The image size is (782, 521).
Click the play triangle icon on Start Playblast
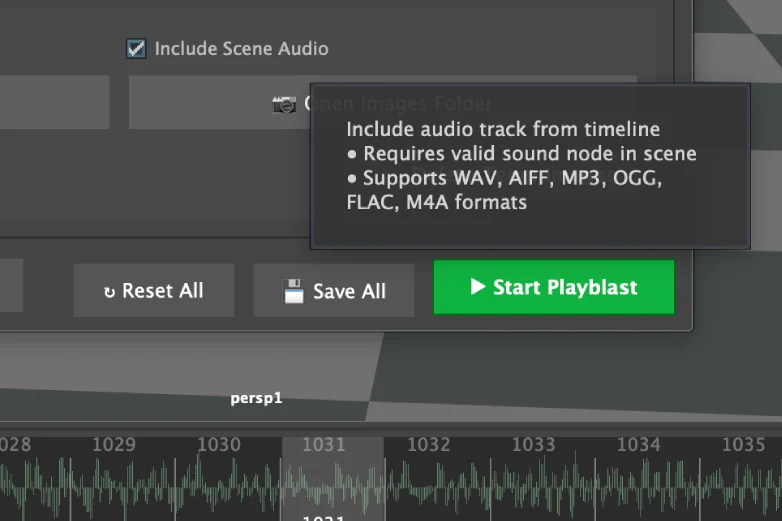coord(478,287)
